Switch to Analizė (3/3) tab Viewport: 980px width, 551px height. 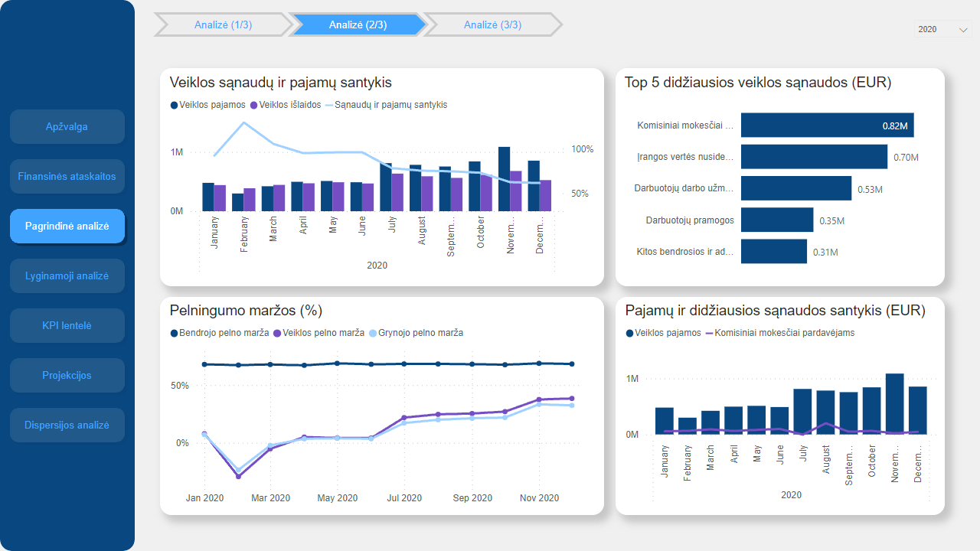(x=492, y=24)
